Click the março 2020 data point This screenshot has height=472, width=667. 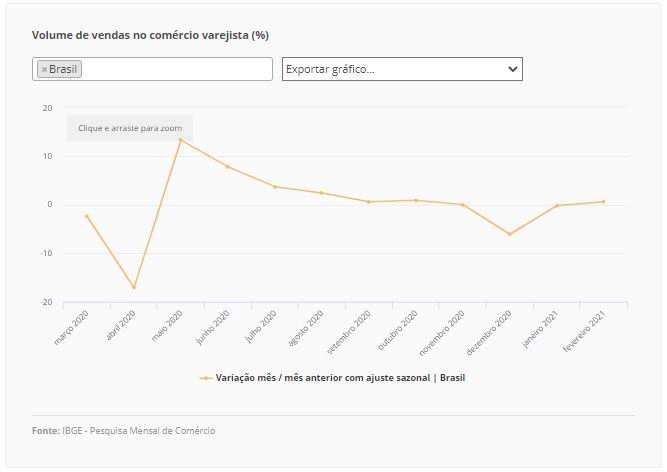click(x=87, y=216)
